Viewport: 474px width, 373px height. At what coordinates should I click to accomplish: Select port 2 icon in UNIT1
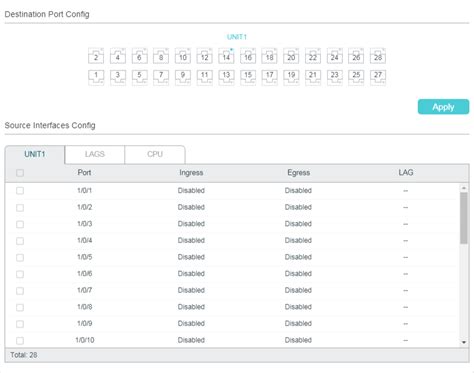(x=96, y=56)
